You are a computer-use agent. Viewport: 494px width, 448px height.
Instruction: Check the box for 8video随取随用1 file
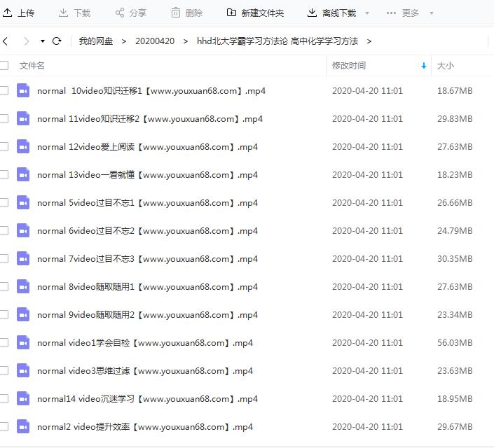click(x=4, y=287)
